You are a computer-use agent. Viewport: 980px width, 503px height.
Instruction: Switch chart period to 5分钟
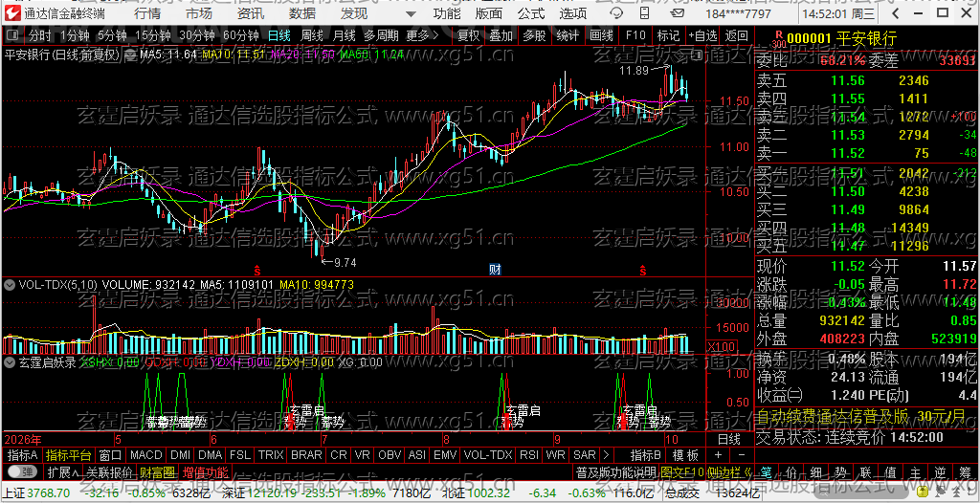pos(112,35)
